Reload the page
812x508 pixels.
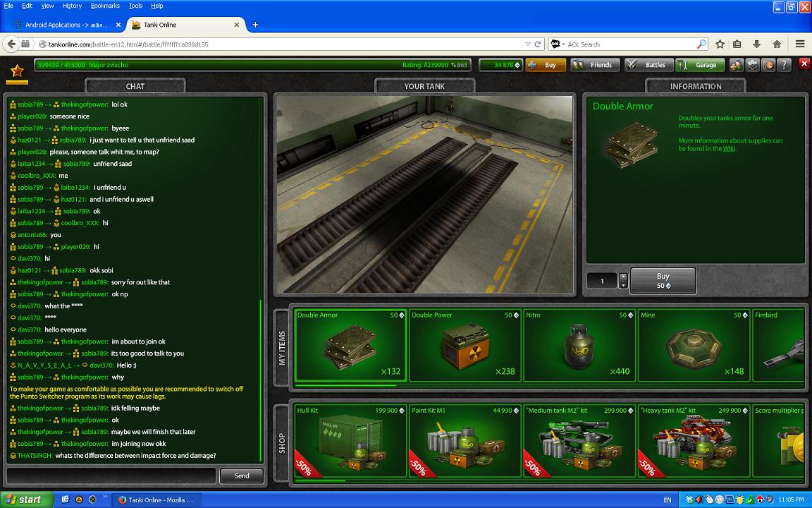pyautogui.click(x=538, y=44)
